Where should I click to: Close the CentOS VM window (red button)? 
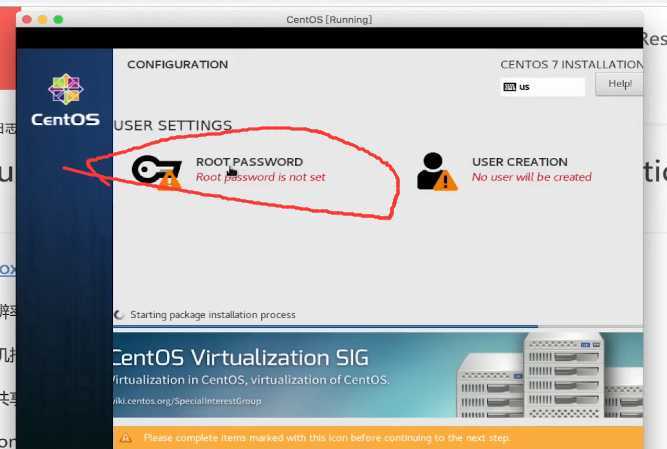click(x=27, y=20)
